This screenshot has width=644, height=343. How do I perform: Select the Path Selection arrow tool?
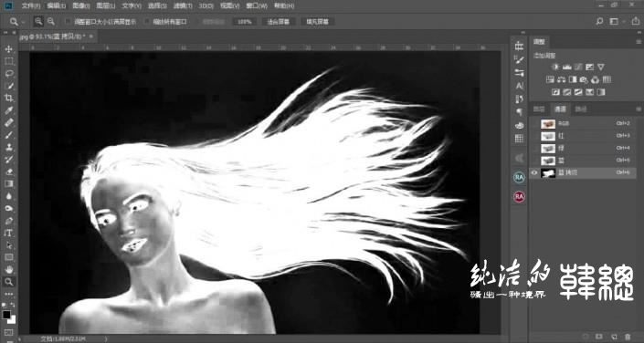[x=8, y=245]
